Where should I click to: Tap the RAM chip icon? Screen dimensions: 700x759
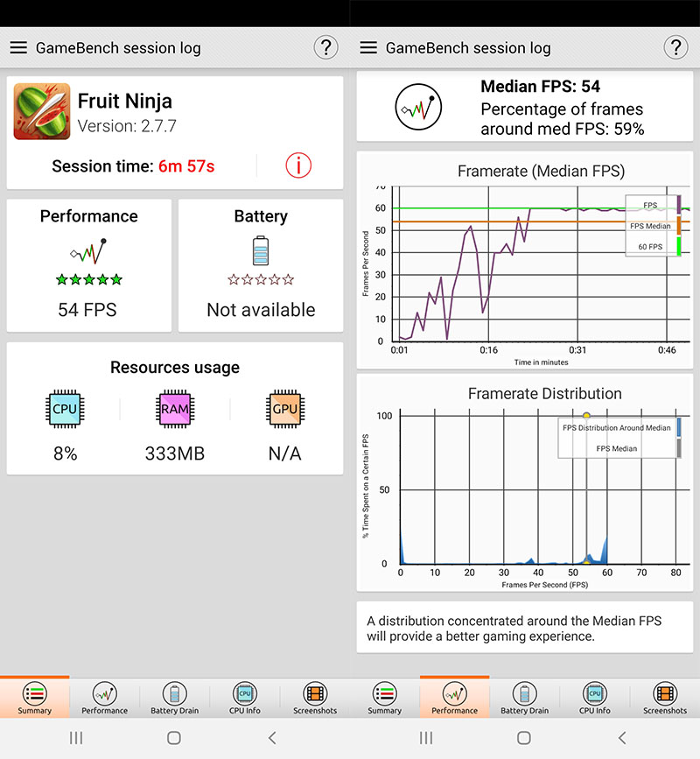[175, 409]
